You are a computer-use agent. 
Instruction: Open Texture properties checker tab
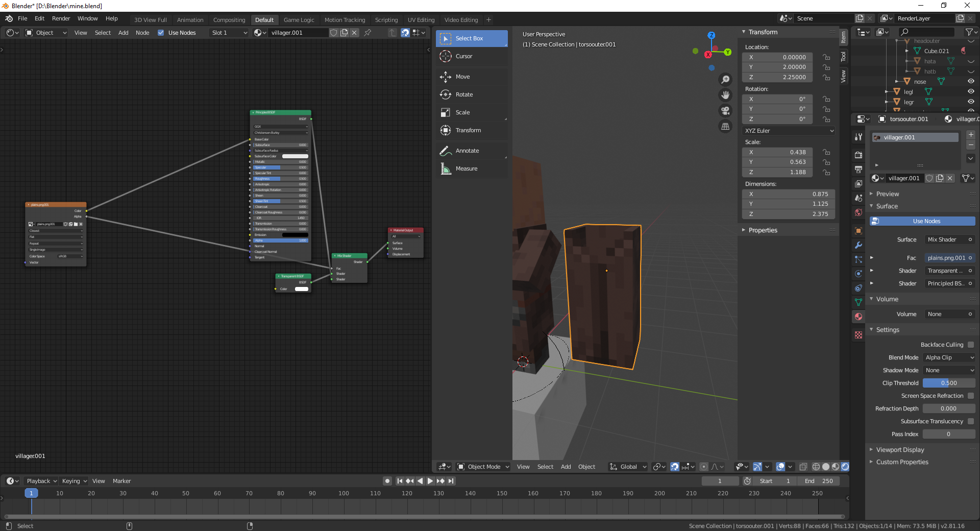point(859,335)
